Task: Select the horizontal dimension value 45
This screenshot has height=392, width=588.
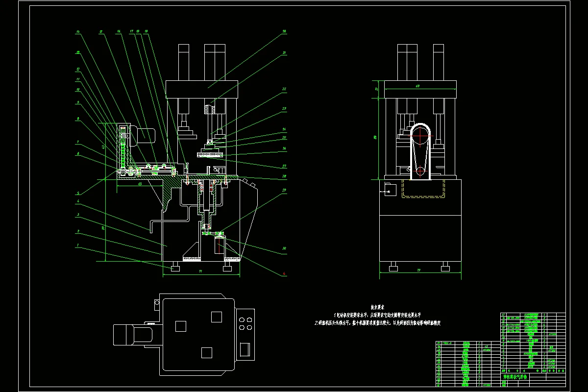Action: pyautogui.click(x=139, y=184)
